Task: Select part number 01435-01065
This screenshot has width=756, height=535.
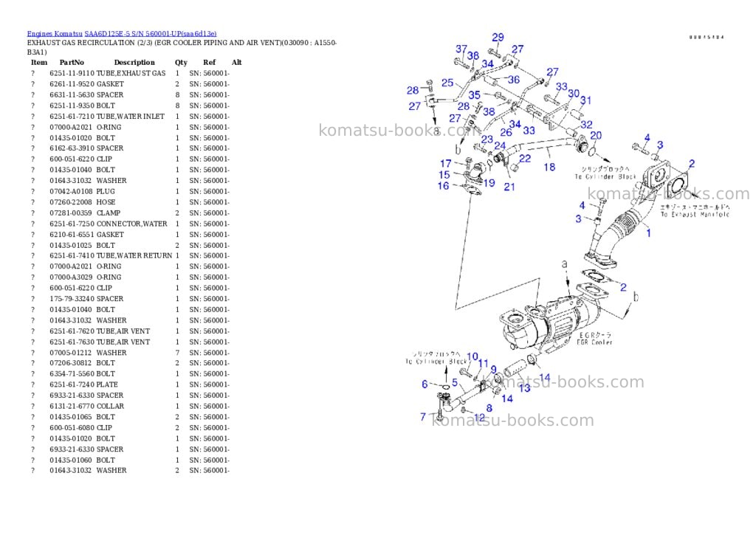Action: (71, 417)
